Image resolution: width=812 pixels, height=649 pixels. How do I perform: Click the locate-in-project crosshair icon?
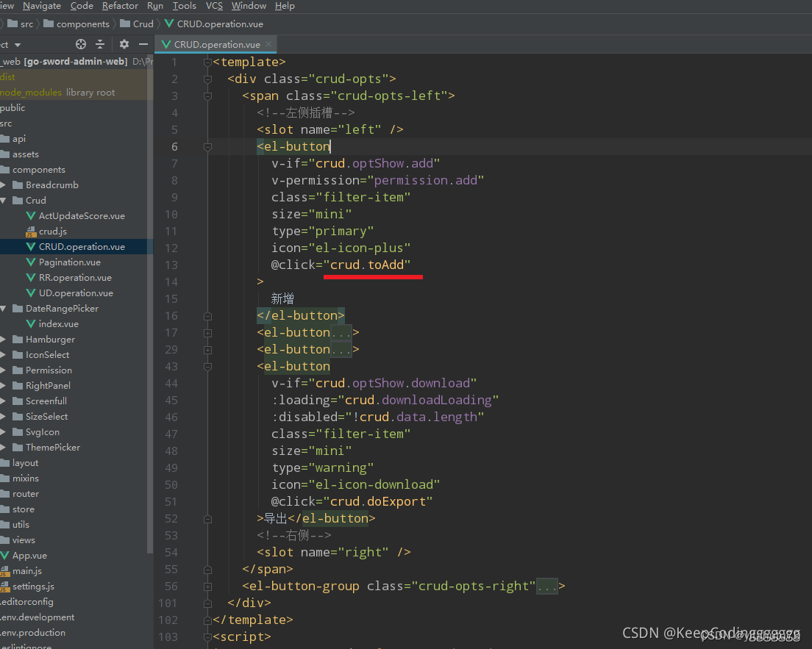81,44
